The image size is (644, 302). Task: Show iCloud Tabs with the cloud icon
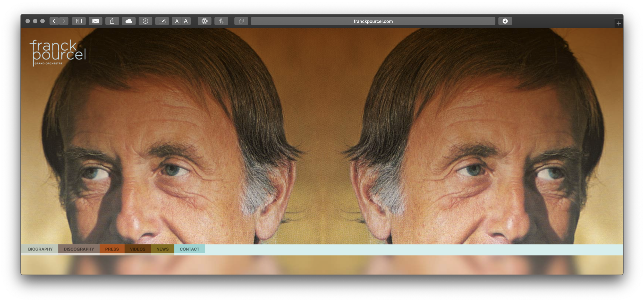point(129,21)
